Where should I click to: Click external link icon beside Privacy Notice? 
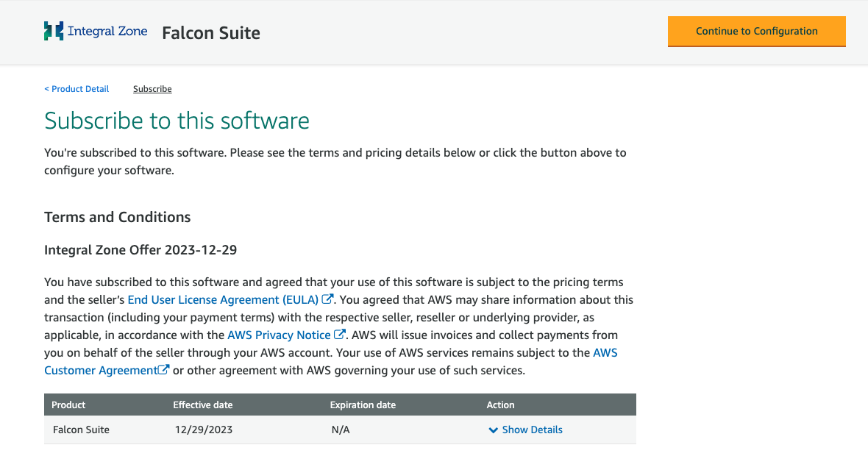coord(339,334)
